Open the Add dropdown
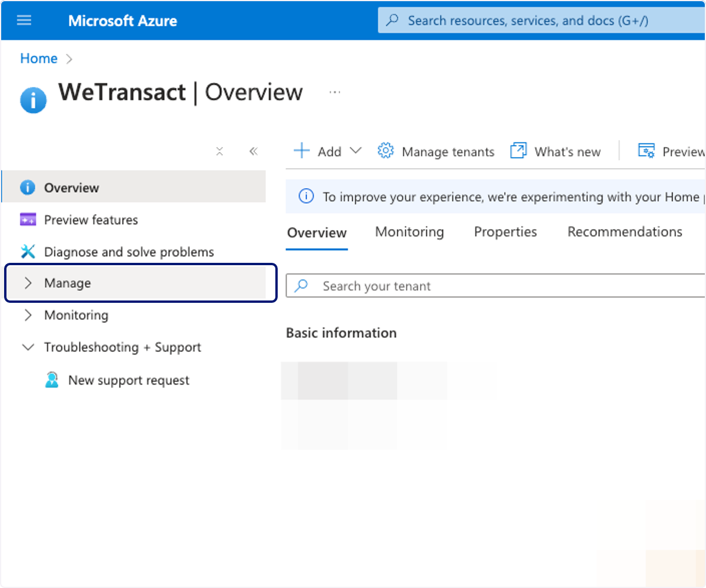The image size is (706, 588). point(327,151)
